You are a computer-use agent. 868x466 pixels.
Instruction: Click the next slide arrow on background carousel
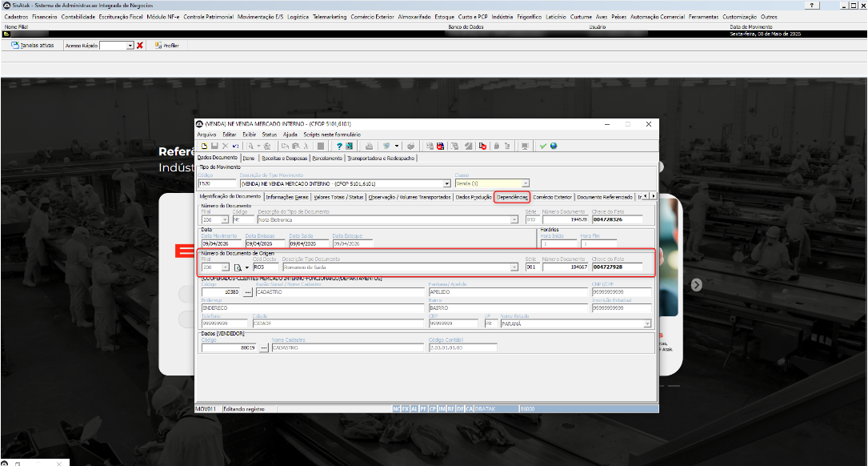[x=696, y=285]
